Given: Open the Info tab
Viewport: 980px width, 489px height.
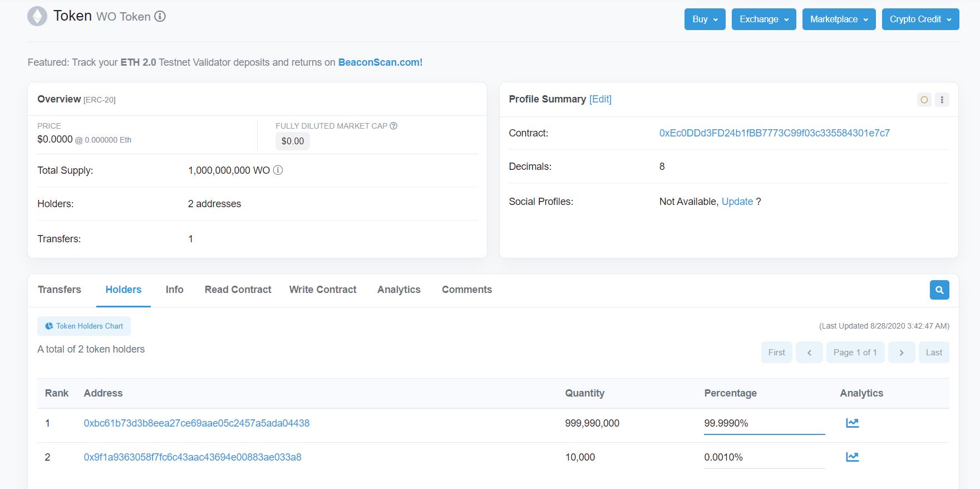Looking at the screenshot, I should pos(175,290).
